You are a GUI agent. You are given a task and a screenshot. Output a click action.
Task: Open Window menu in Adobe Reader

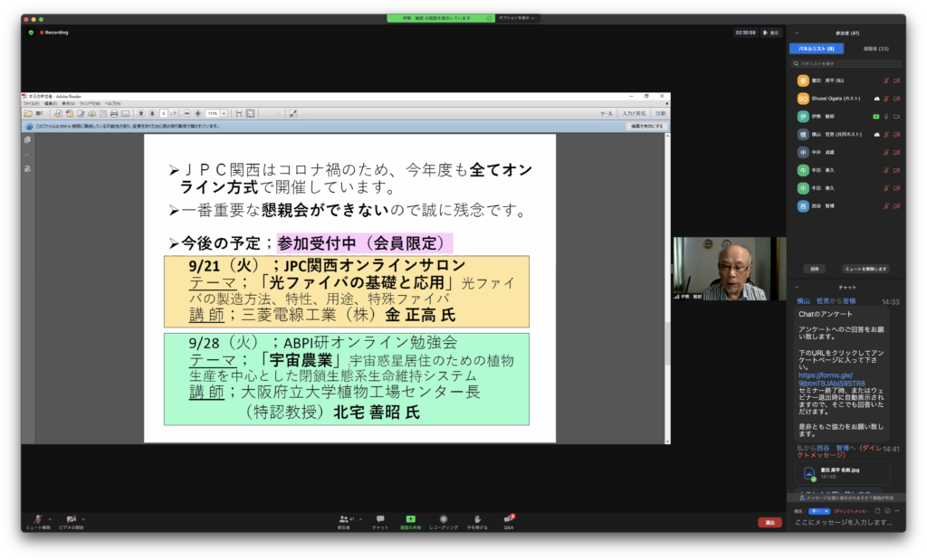(90, 103)
